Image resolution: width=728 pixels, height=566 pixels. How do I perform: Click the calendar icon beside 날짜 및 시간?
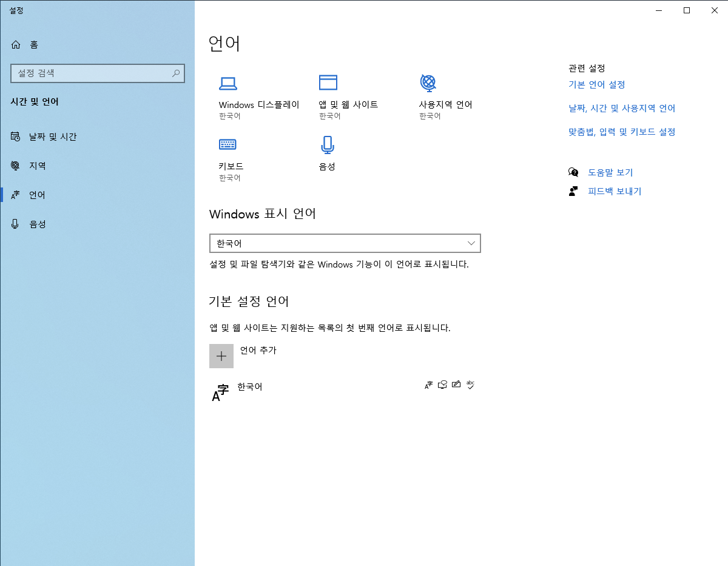[x=16, y=136]
